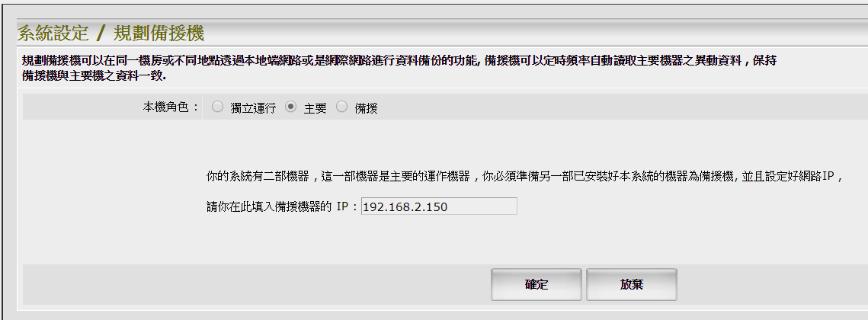This screenshot has height=320, width=868.
Task: Click the 192.168.2.150 value in IP box
Action: pos(405,207)
